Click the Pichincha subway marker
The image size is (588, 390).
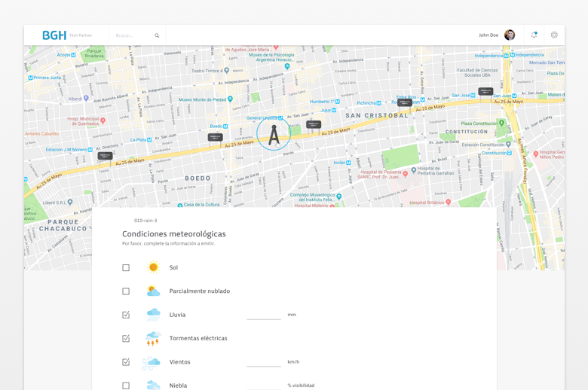[378, 103]
